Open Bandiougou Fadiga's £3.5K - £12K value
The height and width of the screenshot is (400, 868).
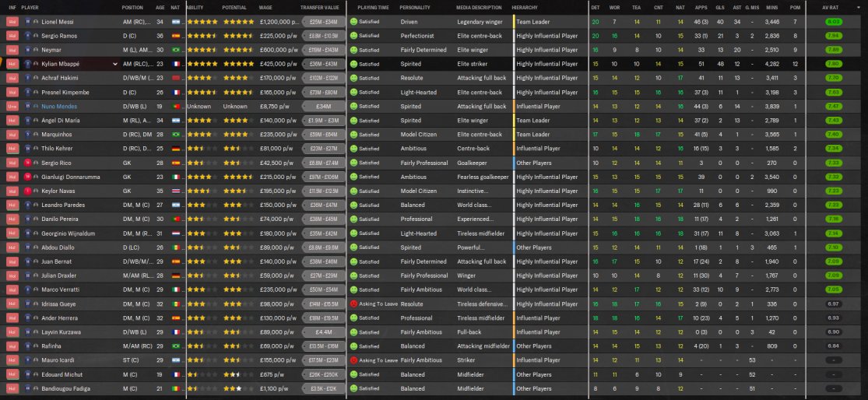click(324, 388)
